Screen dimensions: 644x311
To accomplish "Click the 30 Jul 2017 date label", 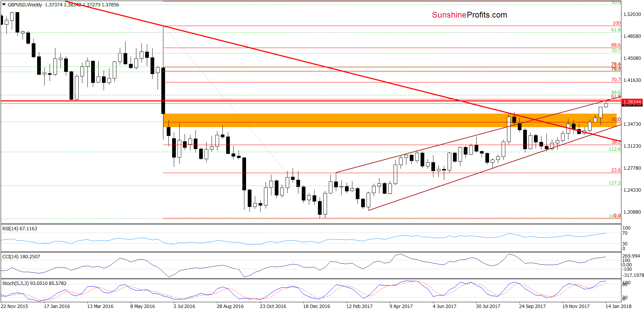I will [x=488, y=306].
